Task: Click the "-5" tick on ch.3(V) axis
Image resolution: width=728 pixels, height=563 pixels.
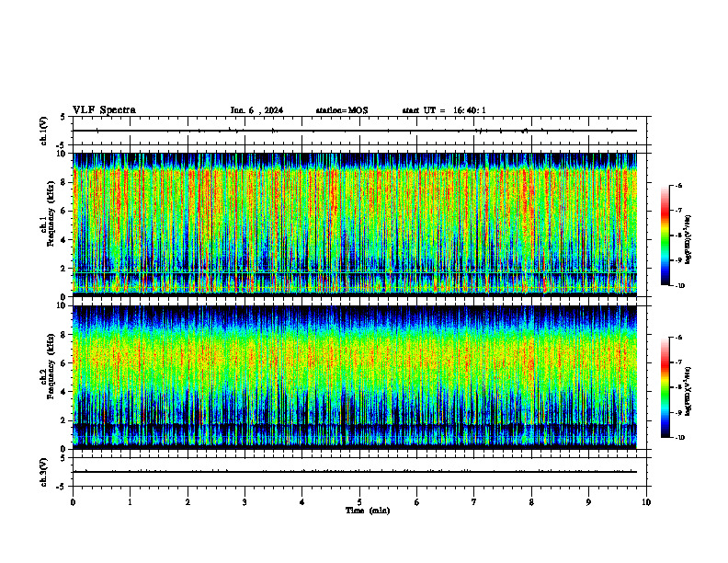Action: [x=62, y=487]
